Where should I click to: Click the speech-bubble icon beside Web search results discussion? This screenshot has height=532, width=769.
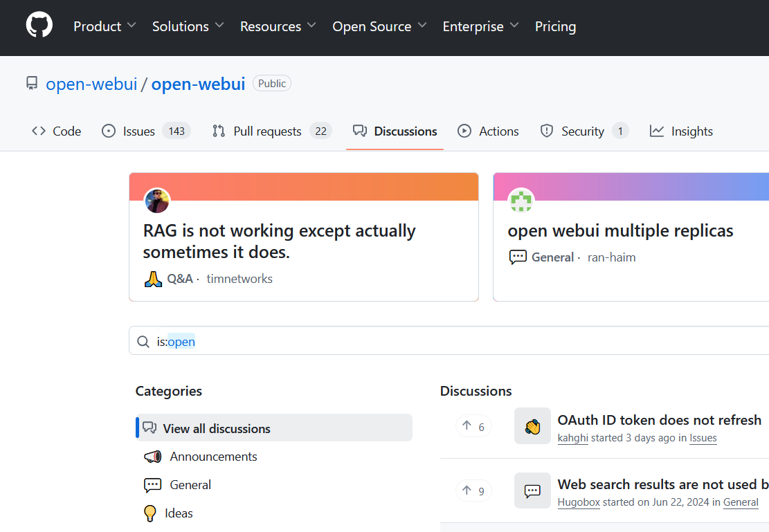[x=532, y=490]
